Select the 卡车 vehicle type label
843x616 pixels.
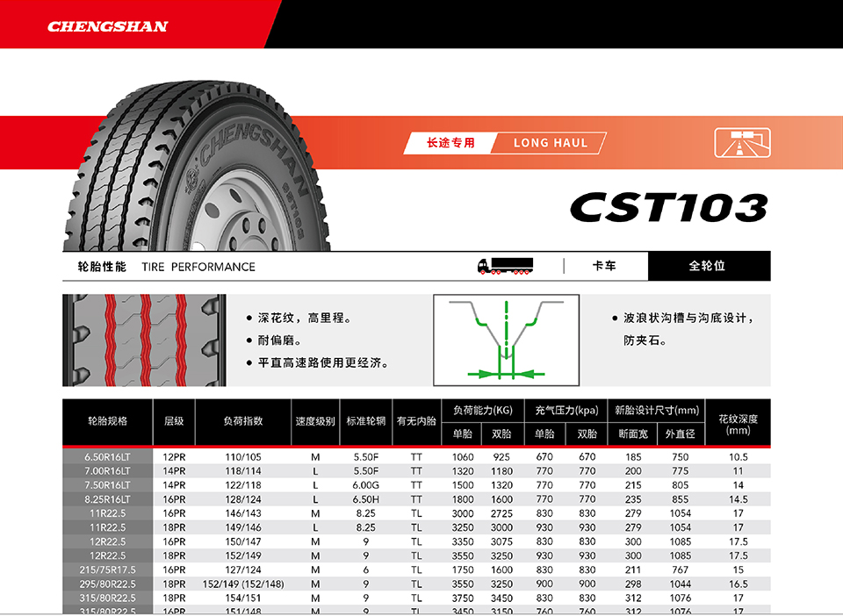pyautogui.click(x=604, y=266)
